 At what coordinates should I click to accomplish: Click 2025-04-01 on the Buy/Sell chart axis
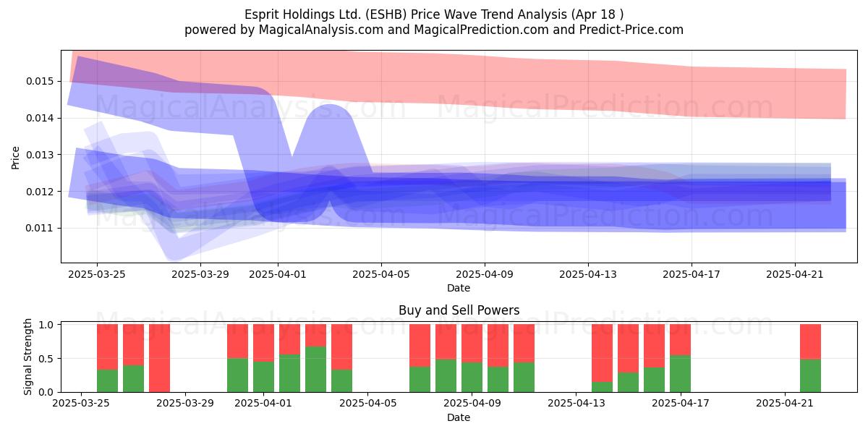coord(265,404)
